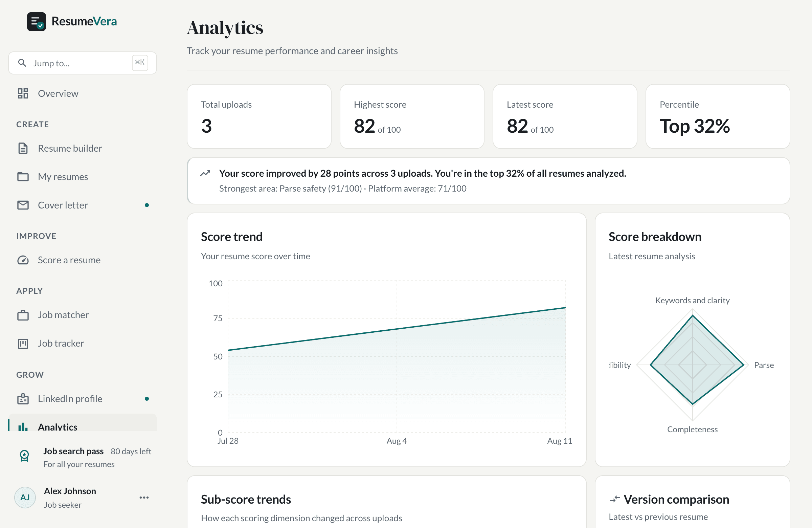Click the My resumes folder icon

point(23,176)
